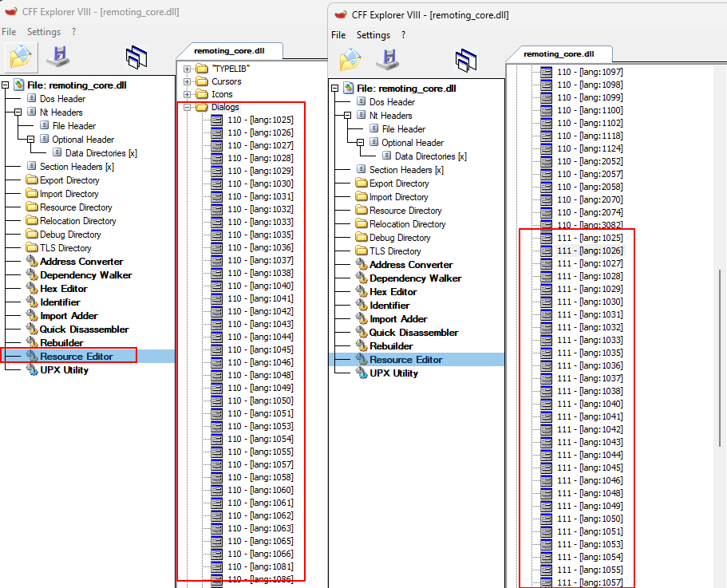This screenshot has height=588, width=727.
Task: Open Dependency Walker in right window
Action: click(x=416, y=278)
